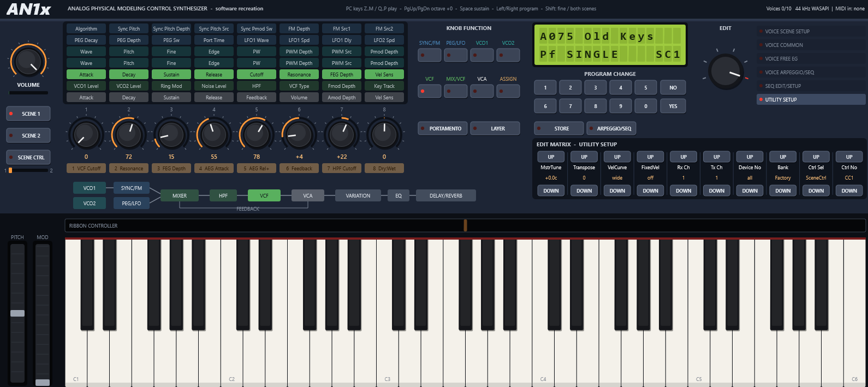Step Bank value UP

pos(783,157)
